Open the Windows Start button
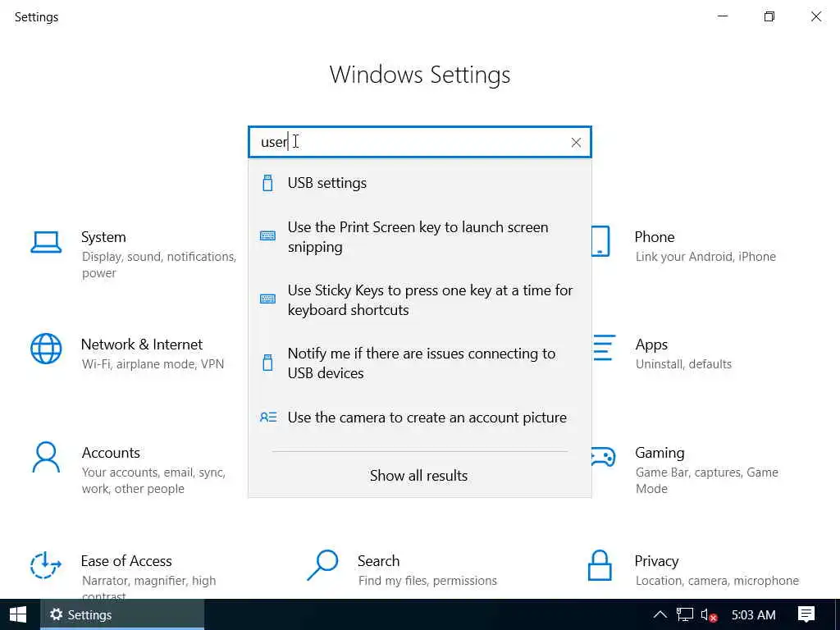 (18, 614)
